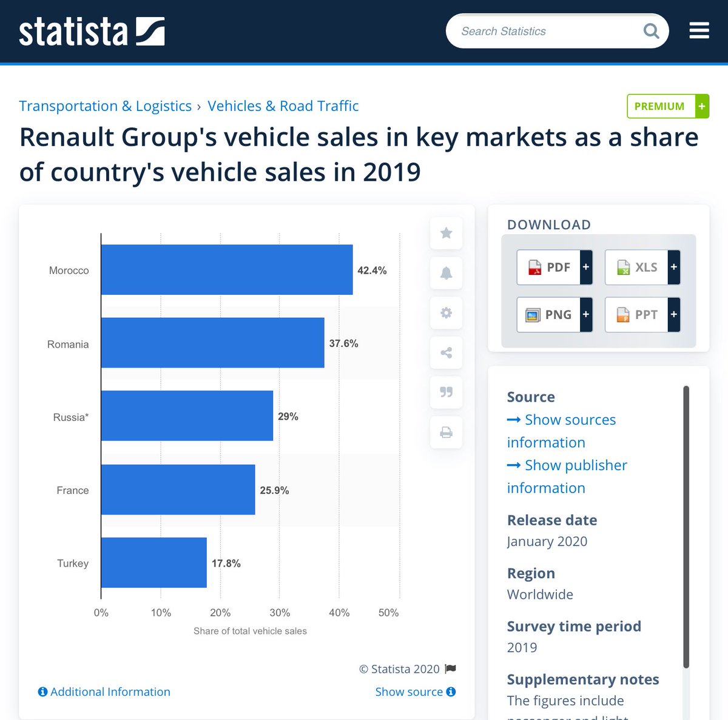Download the chart as PNG

(x=554, y=314)
